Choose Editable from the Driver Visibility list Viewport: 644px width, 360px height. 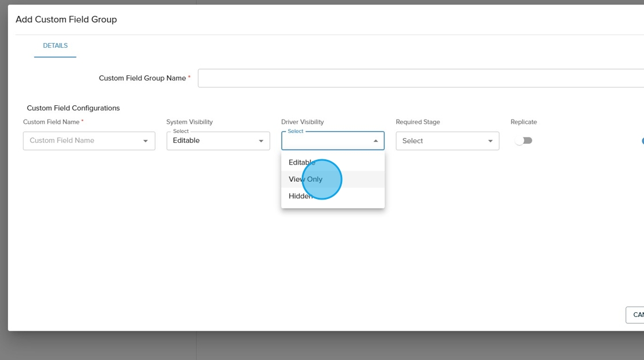coord(302,162)
